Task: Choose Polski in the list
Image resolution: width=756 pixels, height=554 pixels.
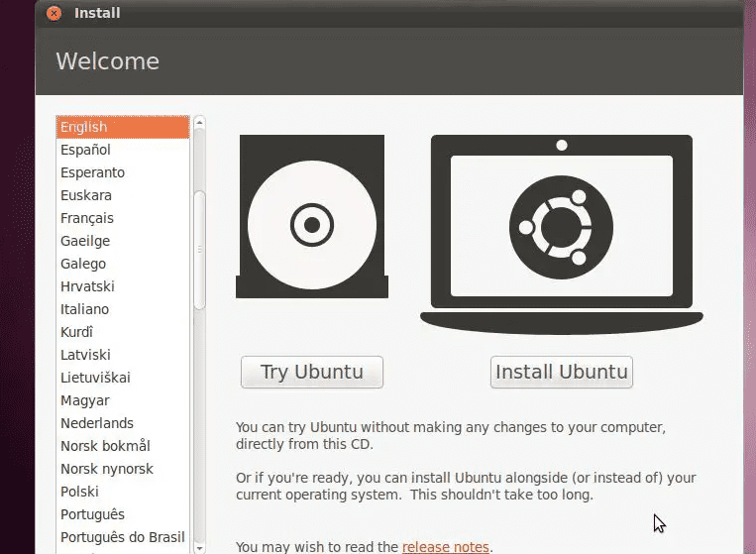Action: [82, 492]
